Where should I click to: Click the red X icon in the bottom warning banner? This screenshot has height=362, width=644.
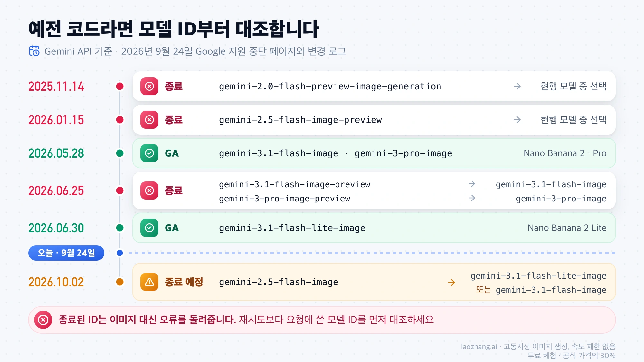(x=43, y=320)
